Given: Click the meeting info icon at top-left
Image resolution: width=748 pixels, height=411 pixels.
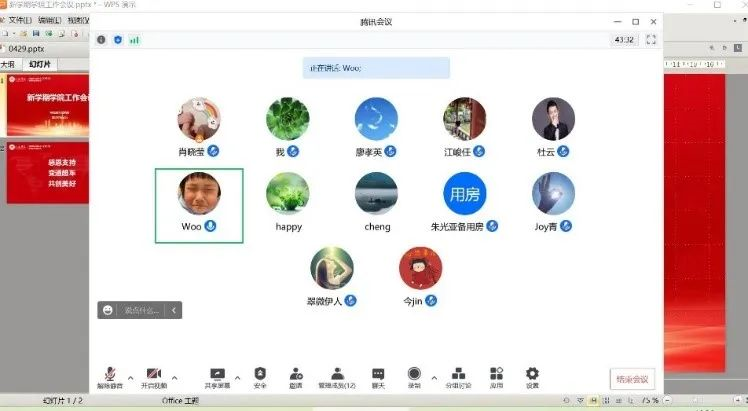Looking at the screenshot, I should pos(101,40).
